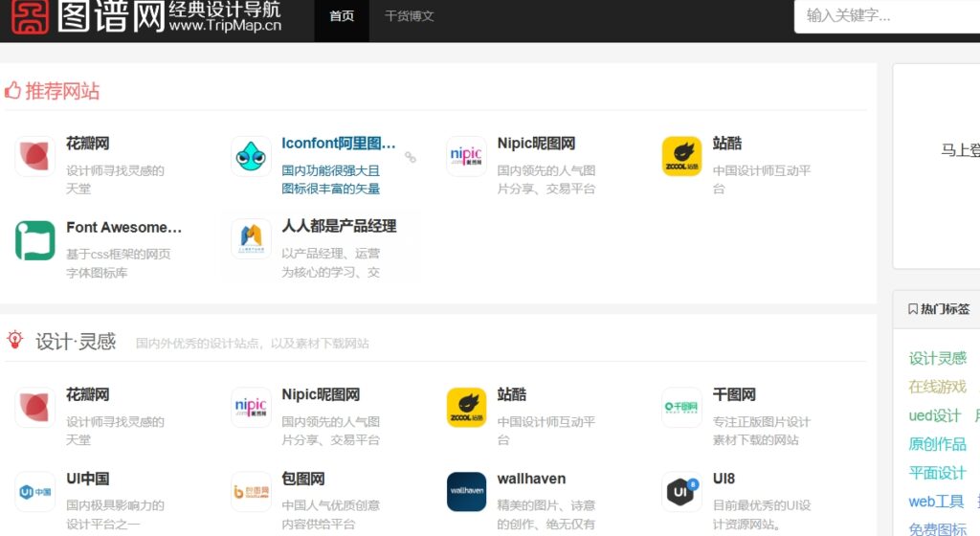This screenshot has height=536, width=980.
Task: Click the 站酷 icon in 设计·灵感 section
Action: click(x=466, y=408)
